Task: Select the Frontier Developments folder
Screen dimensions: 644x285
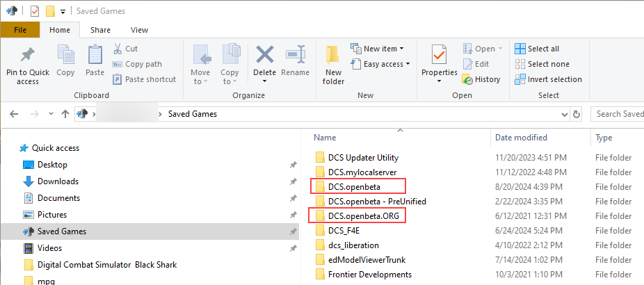Action: pos(364,275)
